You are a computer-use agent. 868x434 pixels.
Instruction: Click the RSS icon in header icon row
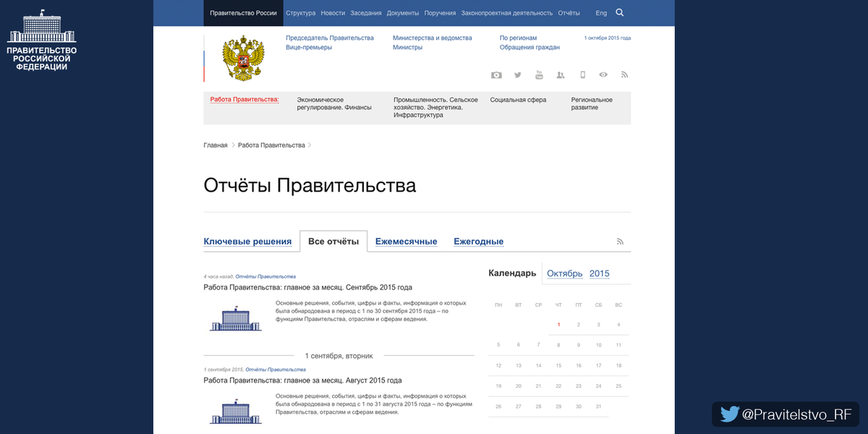(625, 75)
